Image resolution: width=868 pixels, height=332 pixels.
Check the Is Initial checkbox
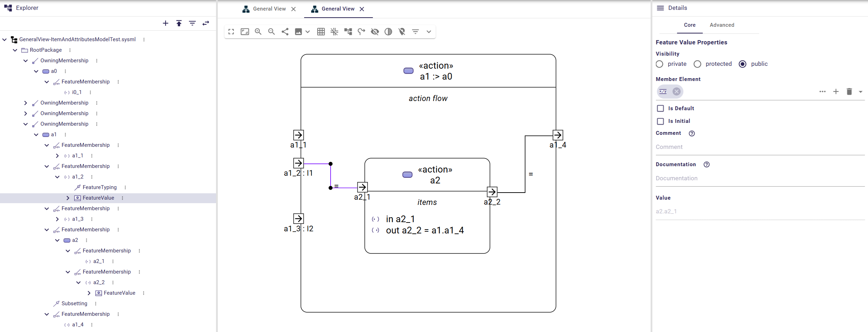(660, 121)
